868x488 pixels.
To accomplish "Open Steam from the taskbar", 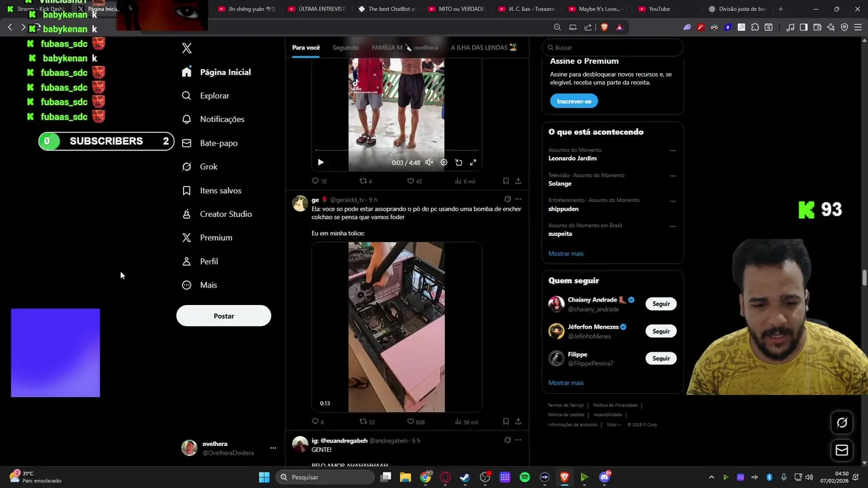I will pos(465,477).
